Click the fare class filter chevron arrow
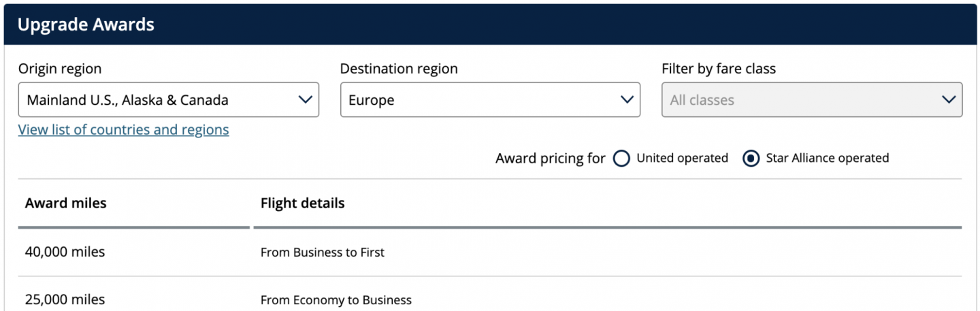The width and height of the screenshot is (980, 311). coord(949,100)
